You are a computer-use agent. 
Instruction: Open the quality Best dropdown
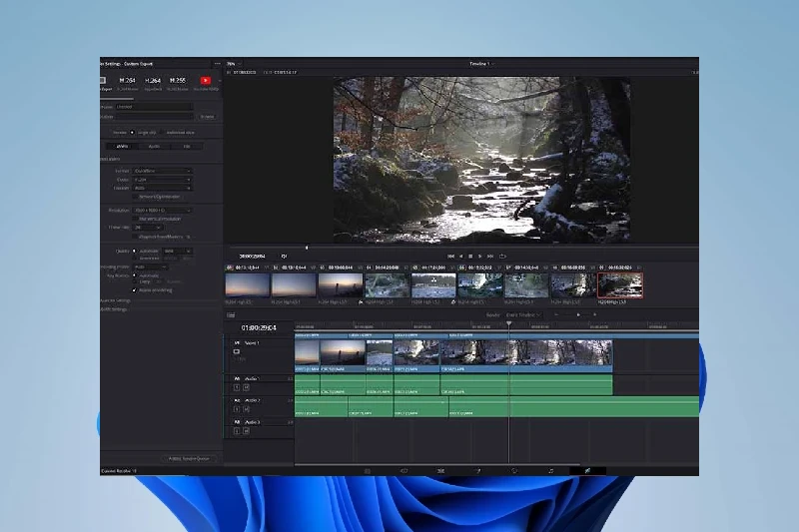(178, 251)
